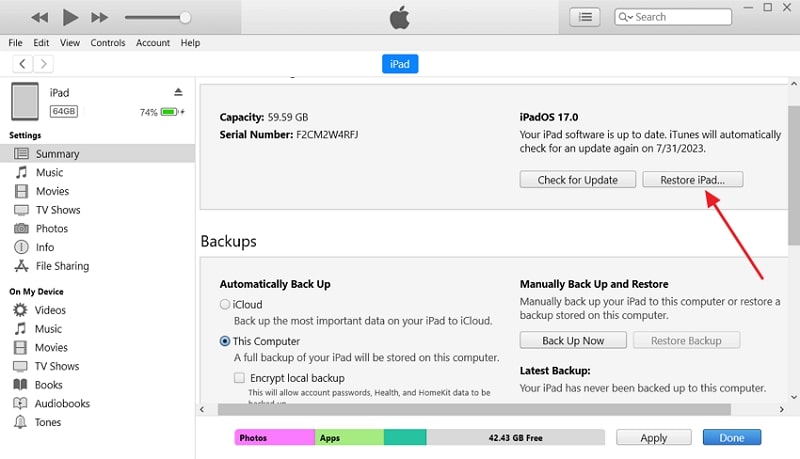This screenshot has width=800, height=459.
Task: Select File Sharing in the sidebar
Action: (x=62, y=266)
